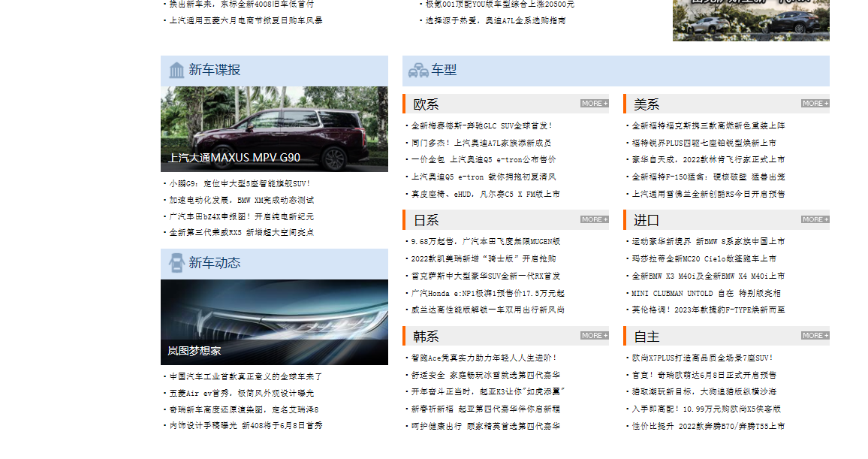The height and width of the screenshot is (459, 868).
Task: Open article 上汽通用五菱六月电商节
Action: click(x=246, y=20)
